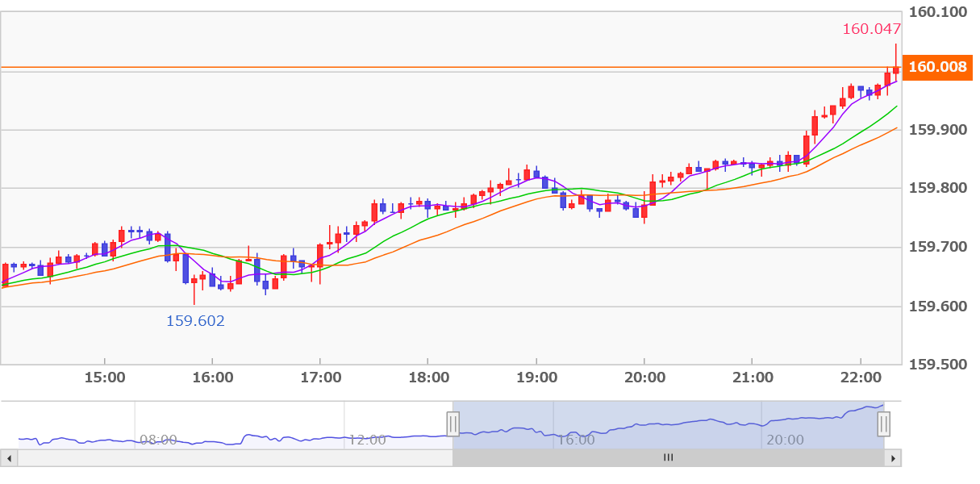
Task: Grab the left range handle in the navigator
Action: (453, 423)
